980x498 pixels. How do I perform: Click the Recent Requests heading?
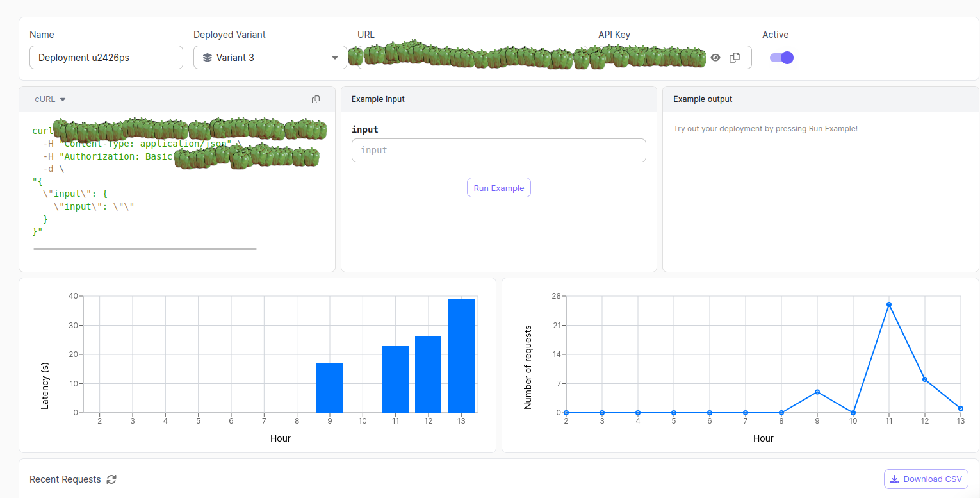[65, 479]
